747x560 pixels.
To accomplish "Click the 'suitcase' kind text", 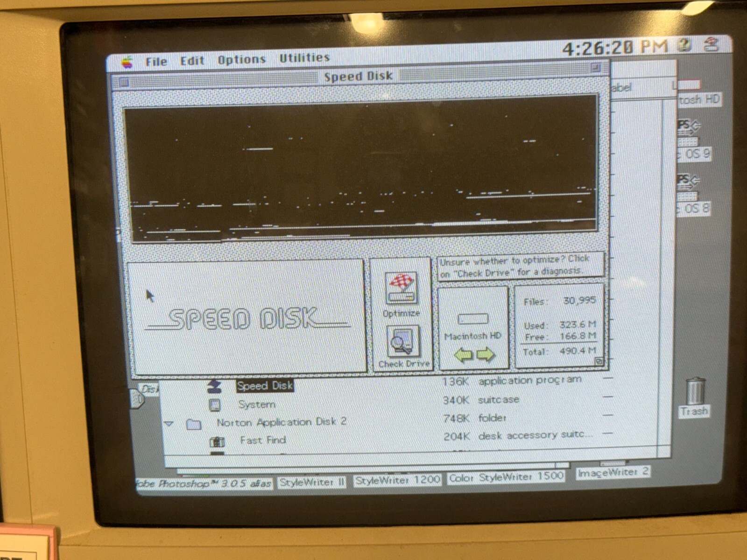I will coord(499,399).
